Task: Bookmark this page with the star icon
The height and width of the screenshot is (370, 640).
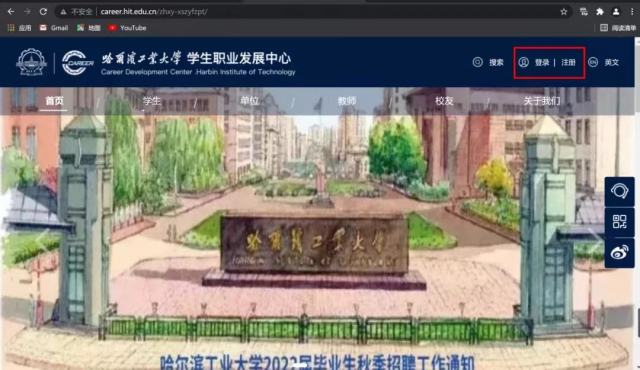Action: (564, 12)
